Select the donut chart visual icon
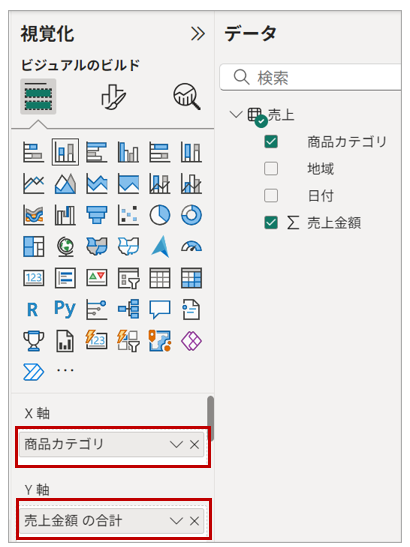The width and height of the screenshot is (410, 547). click(191, 215)
